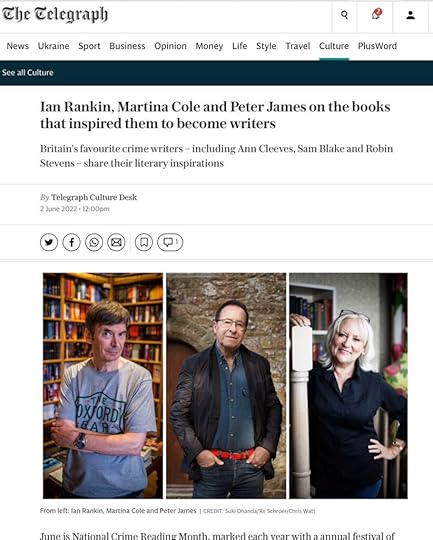Share the article on Facebook
The height and width of the screenshot is (540, 433).
coord(71,242)
